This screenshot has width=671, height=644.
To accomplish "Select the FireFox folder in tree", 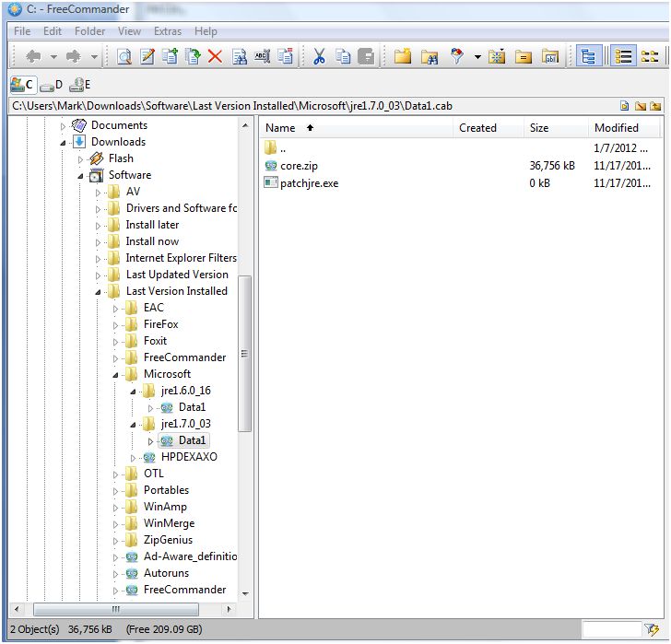I will (x=161, y=324).
